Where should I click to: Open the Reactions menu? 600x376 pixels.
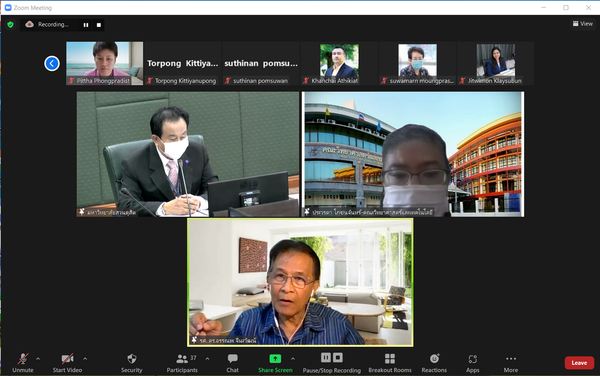pos(434,363)
